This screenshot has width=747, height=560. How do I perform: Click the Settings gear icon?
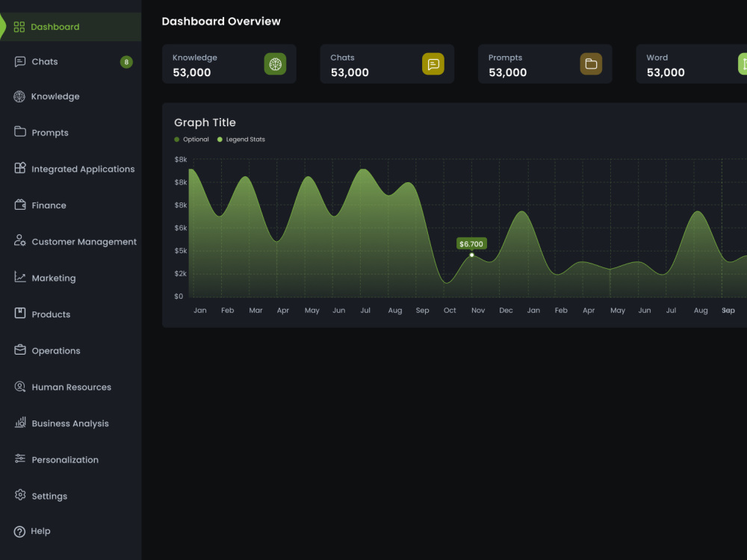pyautogui.click(x=20, y=495)
